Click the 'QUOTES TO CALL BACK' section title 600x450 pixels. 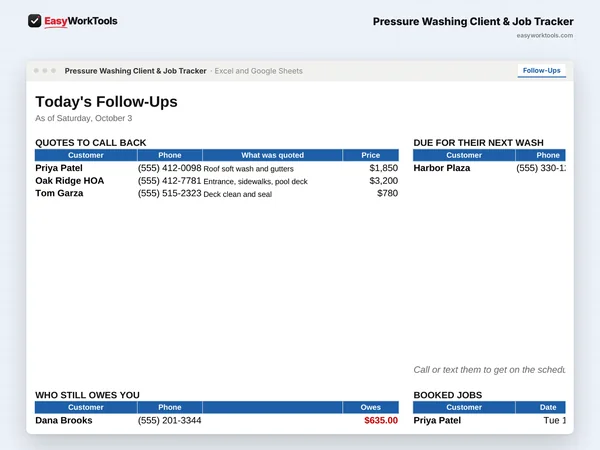(x=91, y=143)
